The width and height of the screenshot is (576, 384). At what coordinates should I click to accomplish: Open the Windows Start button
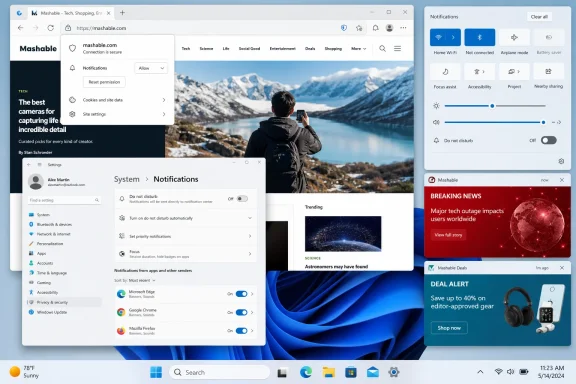(156, 372)
